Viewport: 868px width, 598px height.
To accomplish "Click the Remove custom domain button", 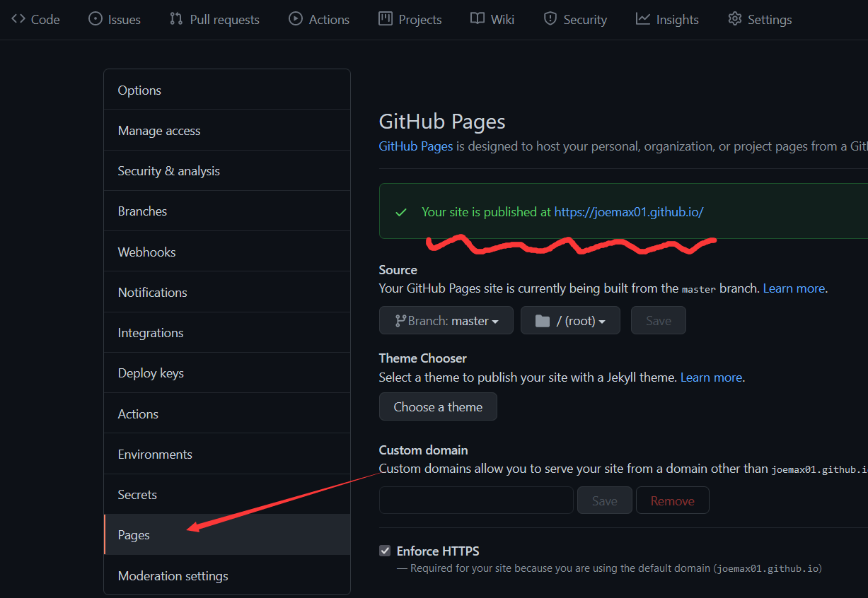I will pos(673,500).
